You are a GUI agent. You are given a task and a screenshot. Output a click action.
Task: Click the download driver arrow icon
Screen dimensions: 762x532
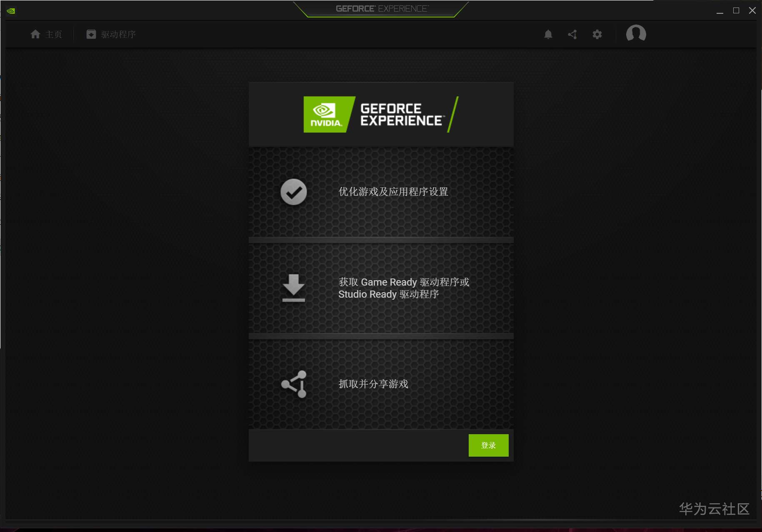pos(294,288)
